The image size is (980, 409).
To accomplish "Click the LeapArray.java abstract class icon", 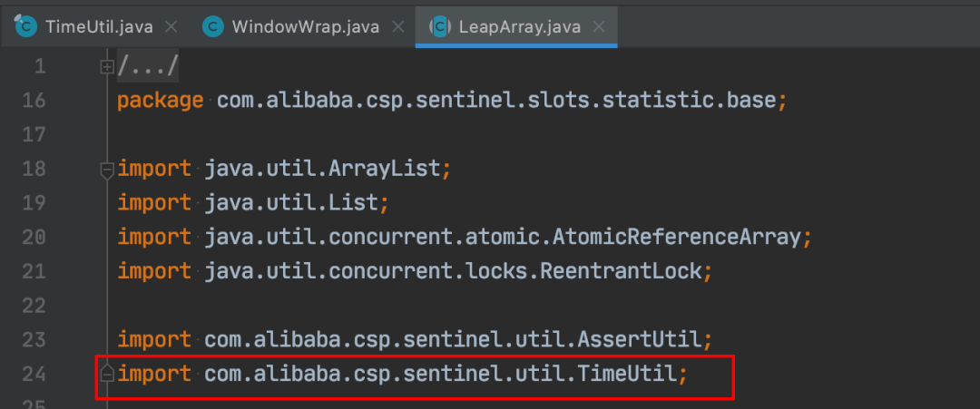I will [439, 27].
